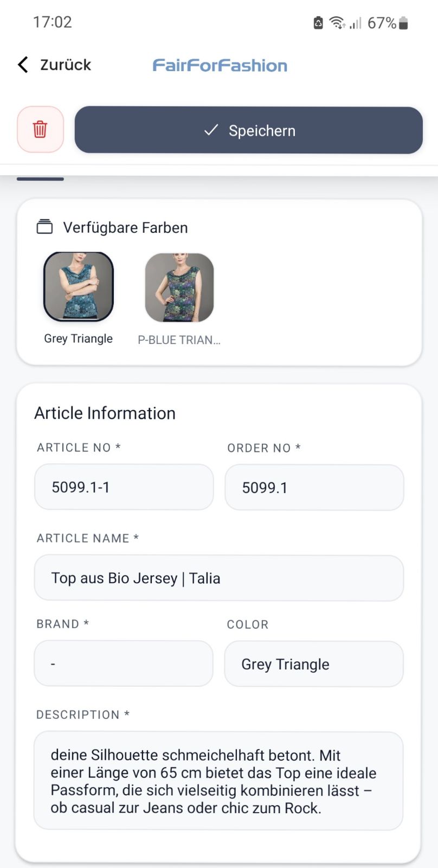Tap the back chevron arrow icon
This screenshot has width=438, height=868.
pos(23,65)
